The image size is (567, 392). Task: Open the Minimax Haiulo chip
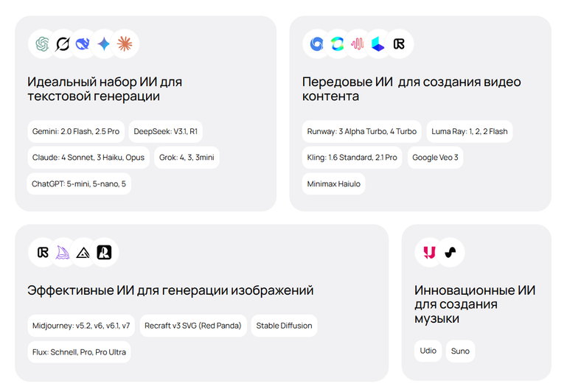point(333,184)
